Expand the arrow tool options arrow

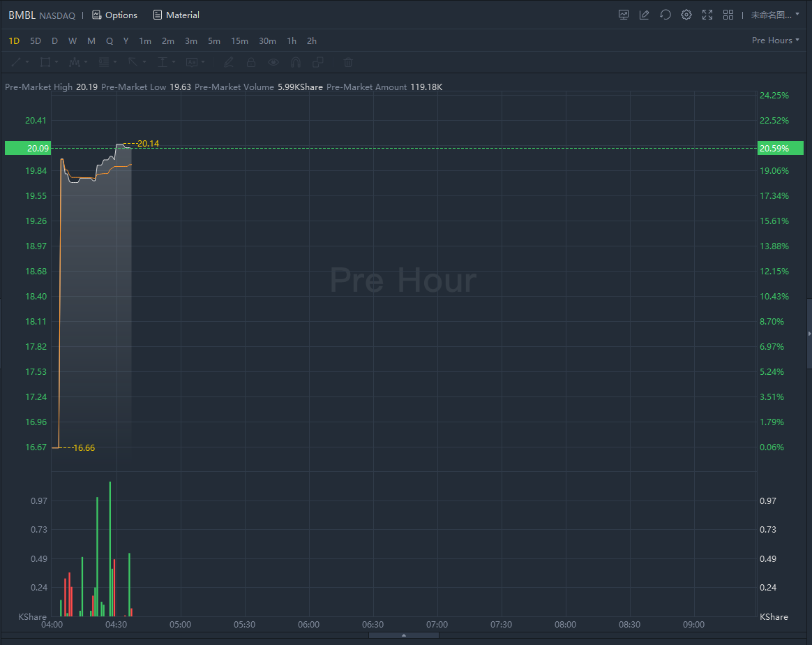pos(144,62)
